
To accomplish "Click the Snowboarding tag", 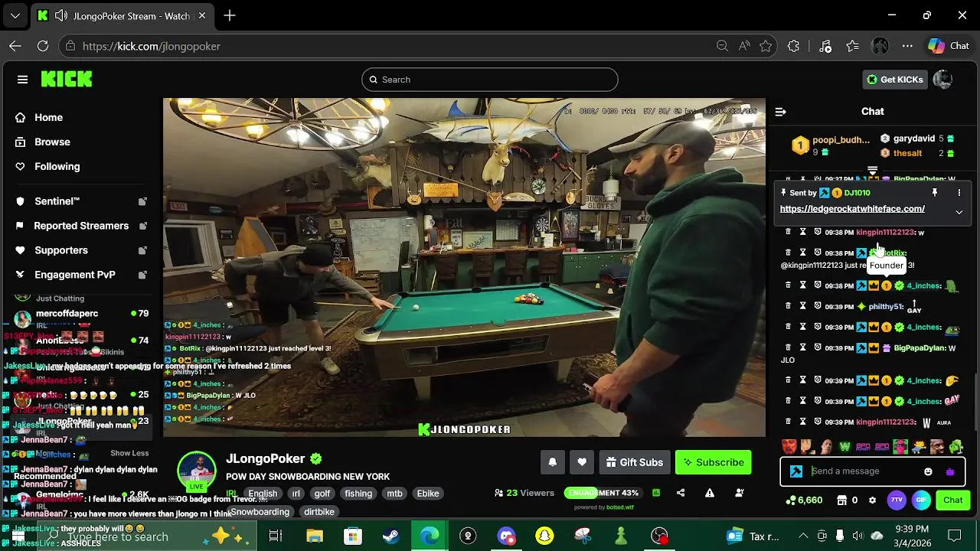I will click(x=260, y=512).
